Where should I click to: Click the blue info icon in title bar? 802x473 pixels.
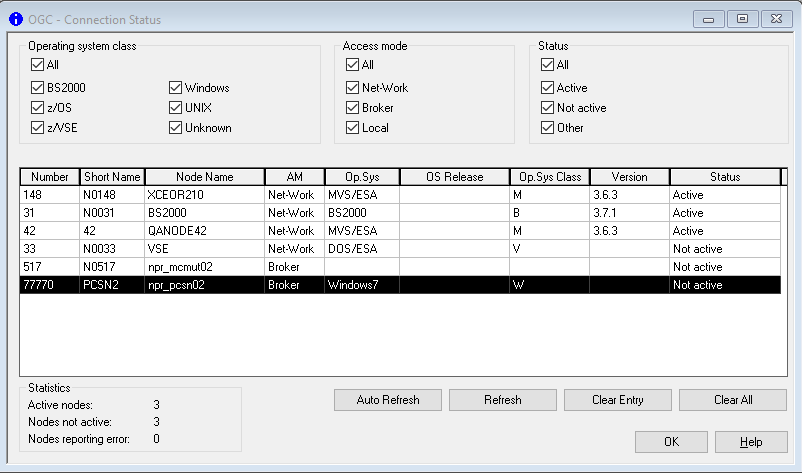click(14, 20)
